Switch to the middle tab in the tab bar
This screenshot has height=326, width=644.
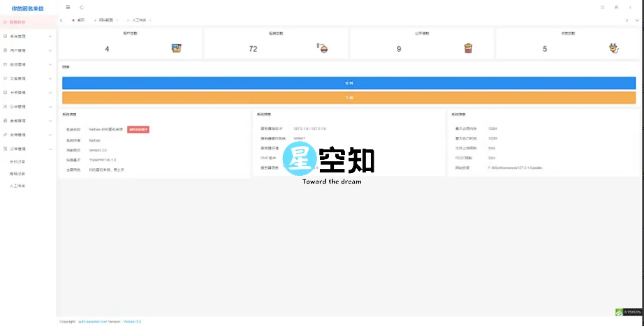[105, 20]
